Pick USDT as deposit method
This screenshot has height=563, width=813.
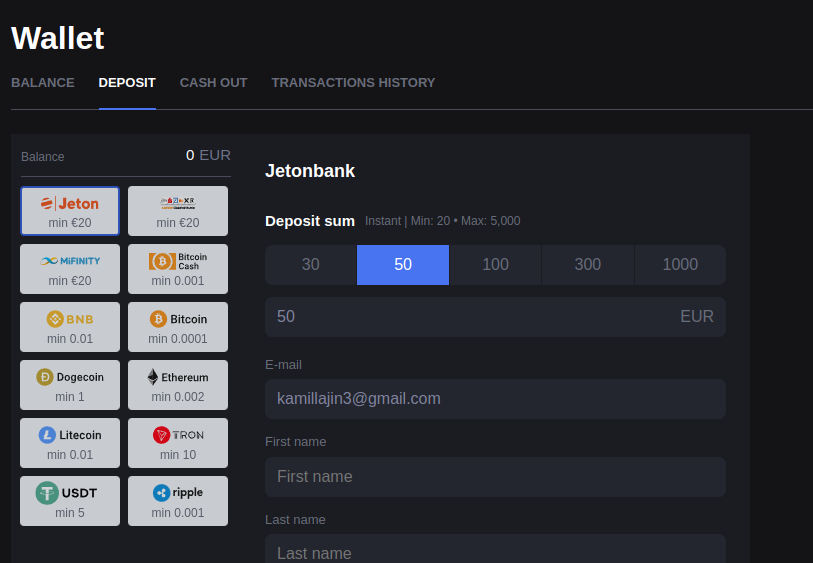click(70, 501)
